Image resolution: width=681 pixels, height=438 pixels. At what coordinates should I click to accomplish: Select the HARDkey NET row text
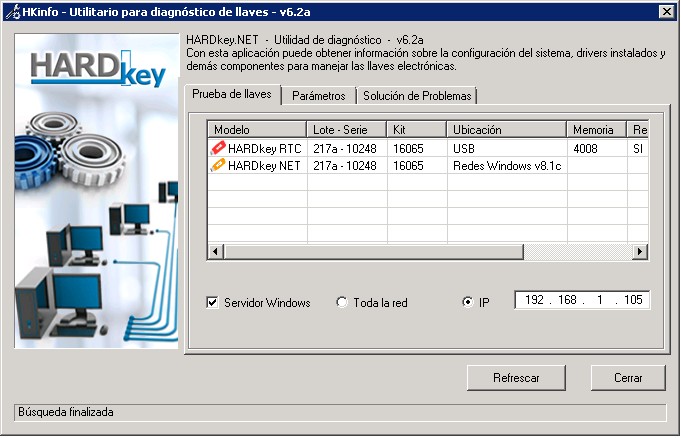coord(264,166)
